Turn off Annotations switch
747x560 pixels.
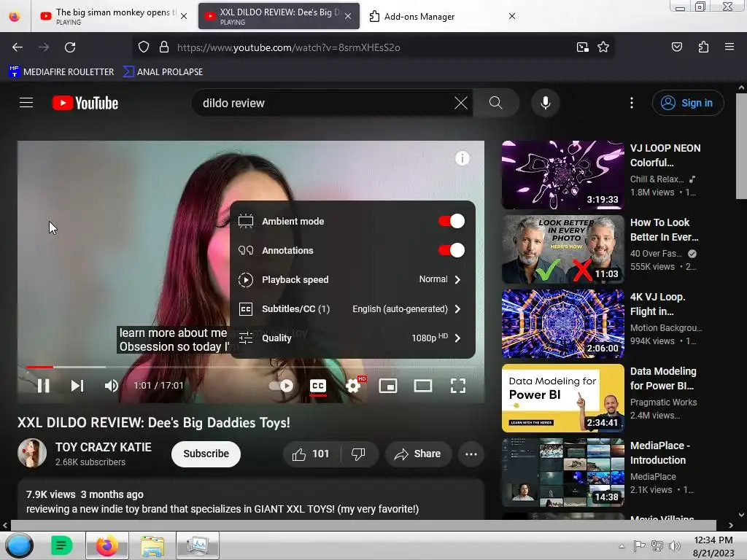point(451,250)
